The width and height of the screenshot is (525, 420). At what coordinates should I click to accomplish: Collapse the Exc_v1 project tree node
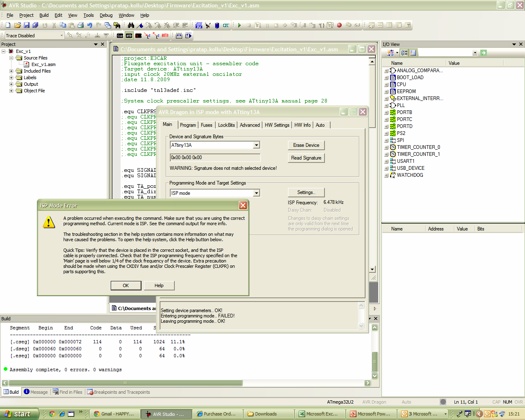point(3,51)
